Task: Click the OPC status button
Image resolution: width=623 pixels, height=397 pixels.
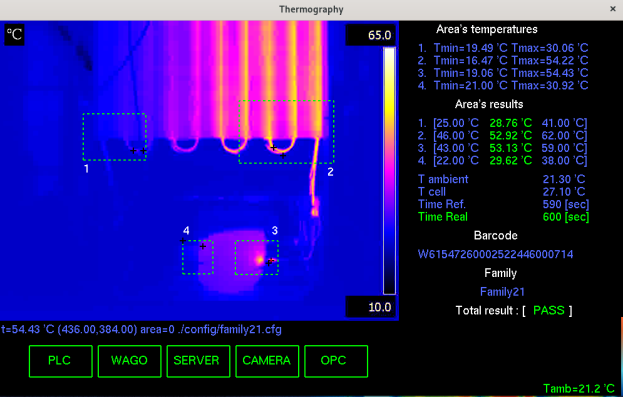Action: 336,361
